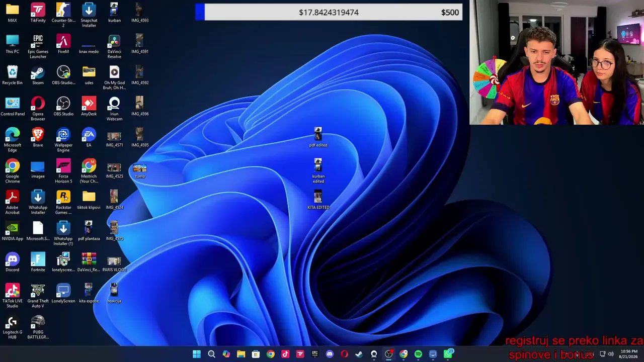The width and height of the screenshot is (644, 362).
Task: Click the kita expose file icon
Action: pos(89,294)
